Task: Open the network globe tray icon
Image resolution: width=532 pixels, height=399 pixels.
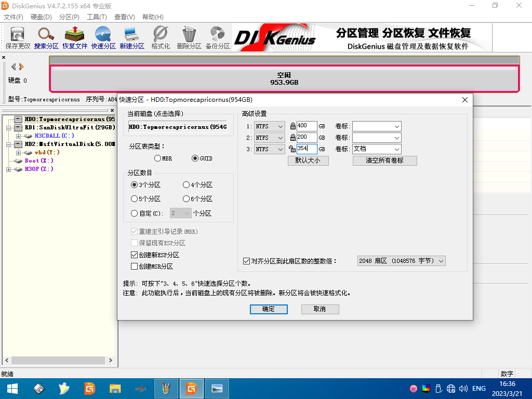Action: coord(451,389)
